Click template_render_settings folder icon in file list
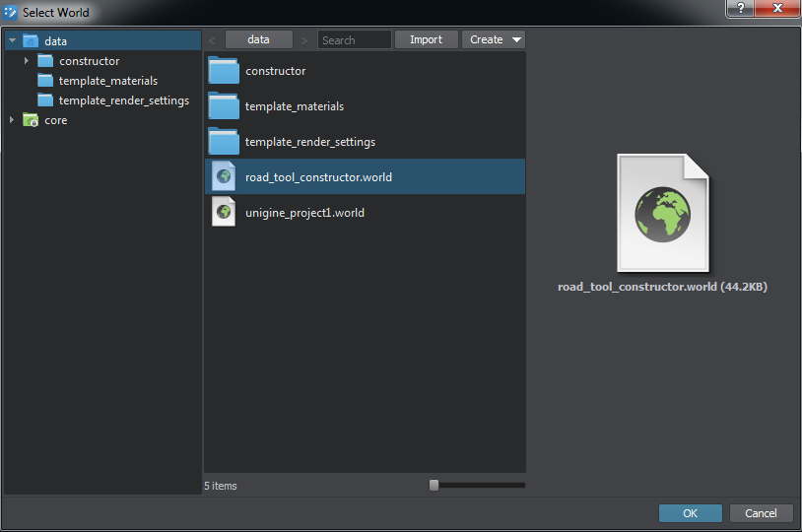The image size is (802, 532). pyautogui.click(x=224, y=142)
